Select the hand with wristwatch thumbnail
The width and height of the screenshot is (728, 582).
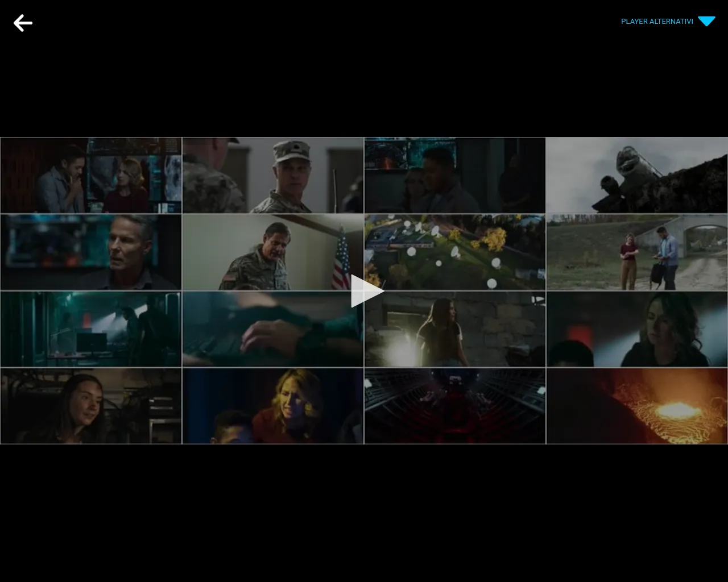pos(273,329)
